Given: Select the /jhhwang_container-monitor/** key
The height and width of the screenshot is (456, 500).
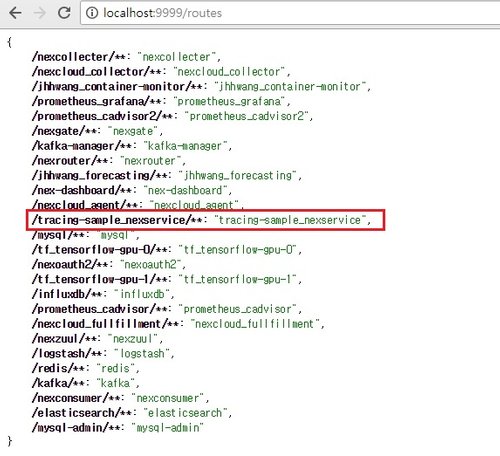Looking at the screenshot, I should click(117, 87).
